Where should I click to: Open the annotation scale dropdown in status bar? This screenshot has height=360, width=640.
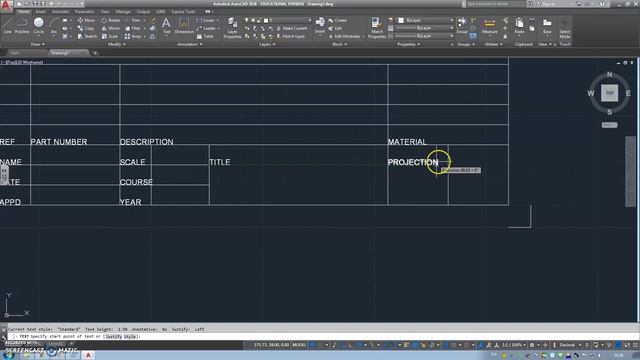pyautogui.click(x=513, y=345)
